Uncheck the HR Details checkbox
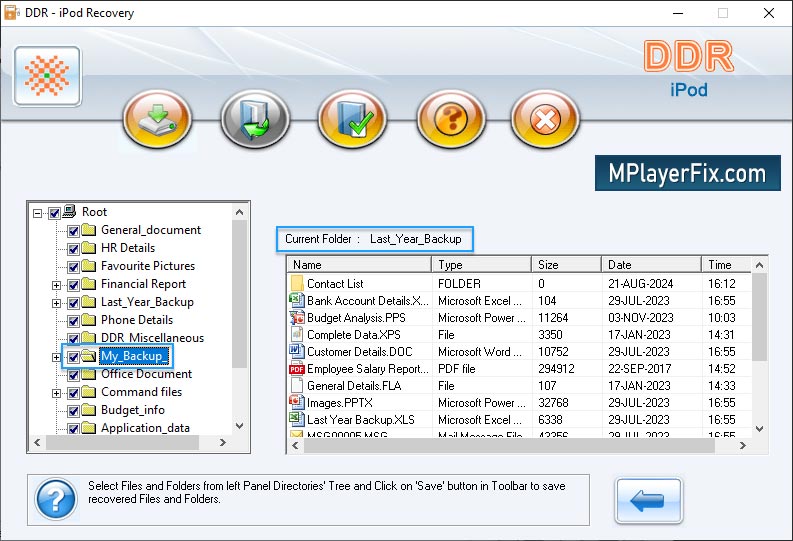The width and height of the screenshot is (793, 541). [x=73, y=249]
